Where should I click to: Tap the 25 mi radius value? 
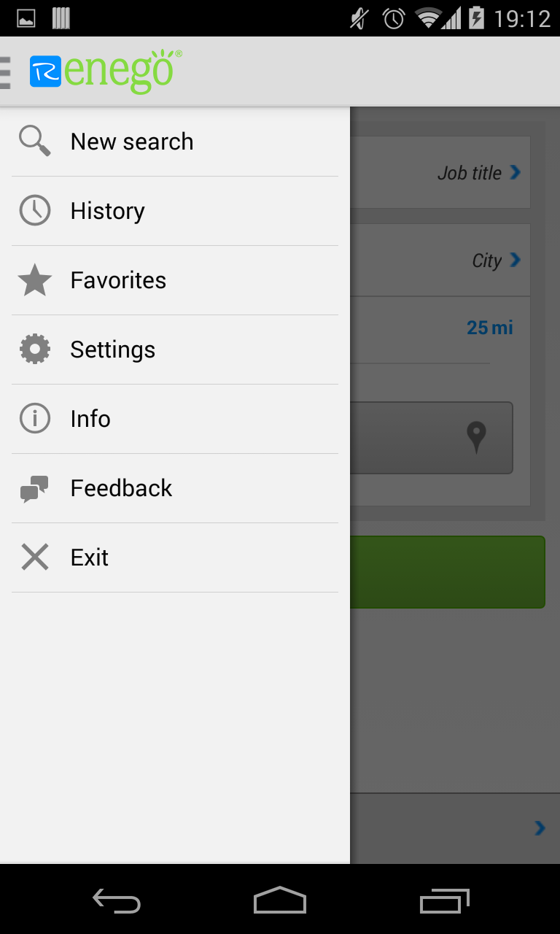(489, 328)
